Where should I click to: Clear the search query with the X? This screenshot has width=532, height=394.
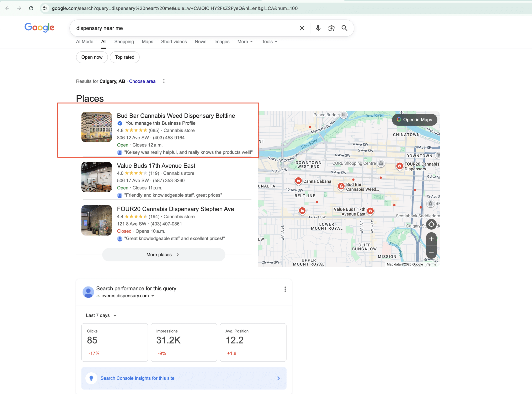coord(302,28)
